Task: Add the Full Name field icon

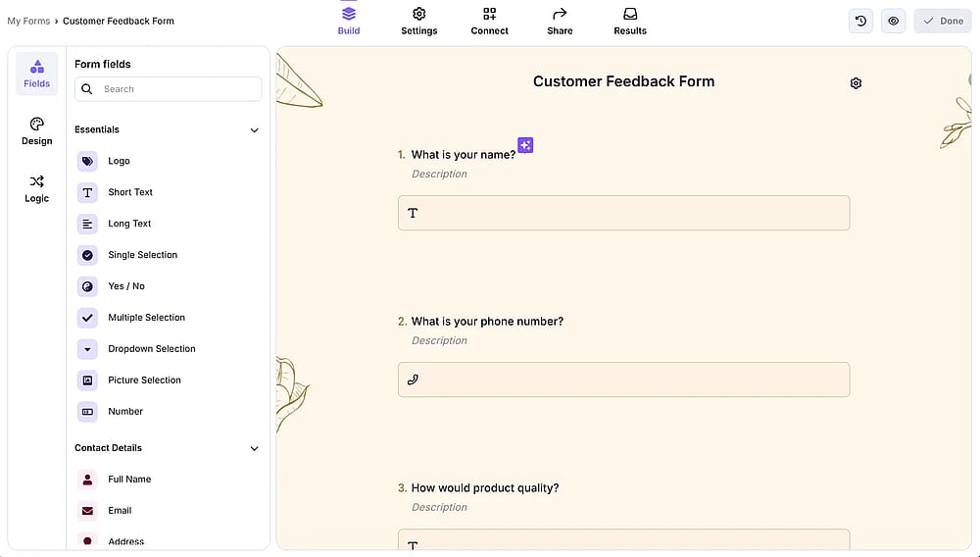Action: pos(87,480)
